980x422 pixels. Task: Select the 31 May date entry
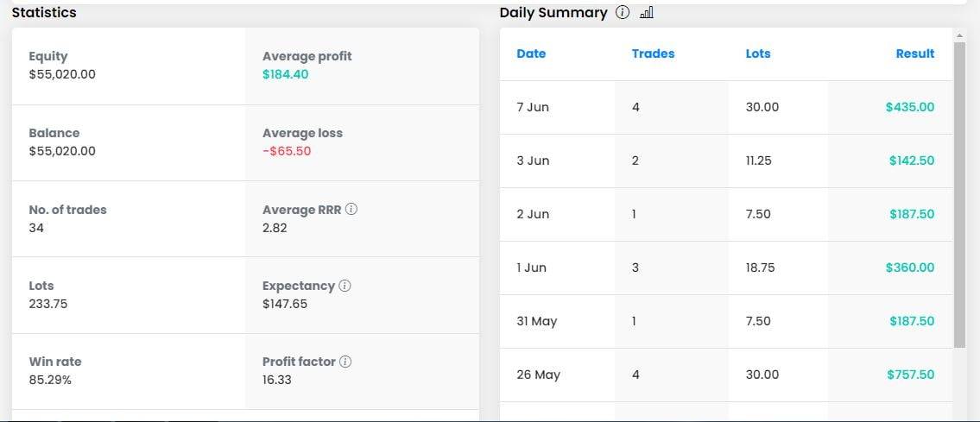pyautogui.click(x=536, y=321)
